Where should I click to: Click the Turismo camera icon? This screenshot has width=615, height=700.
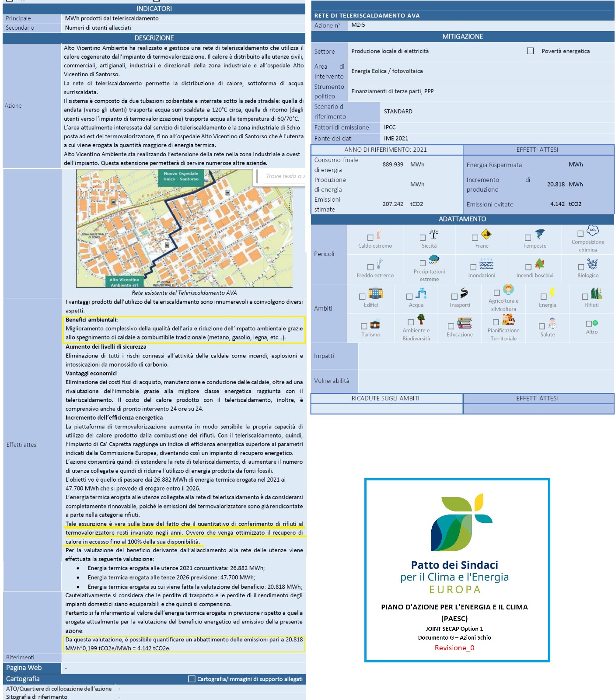375,324
